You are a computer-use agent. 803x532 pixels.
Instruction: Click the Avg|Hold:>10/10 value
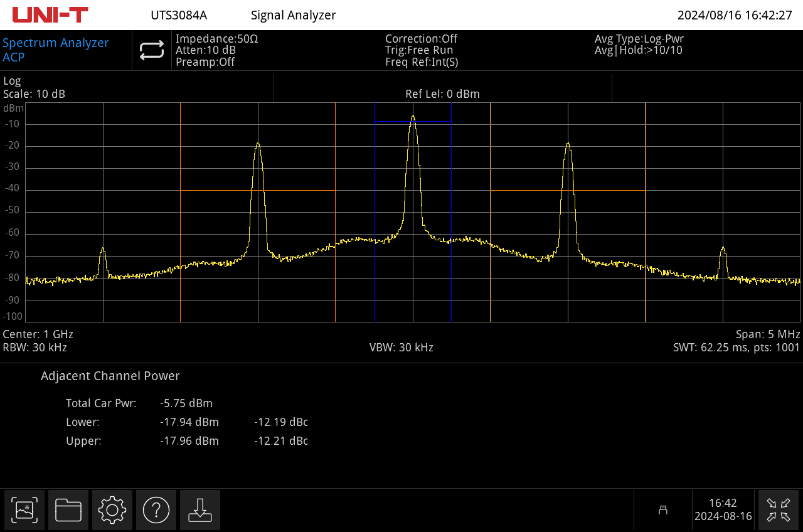pyautogui.click(x=639, y=50)
